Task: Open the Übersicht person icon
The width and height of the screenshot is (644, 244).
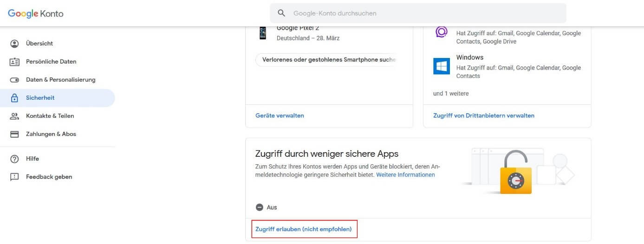Action: (x=14, y=44)
